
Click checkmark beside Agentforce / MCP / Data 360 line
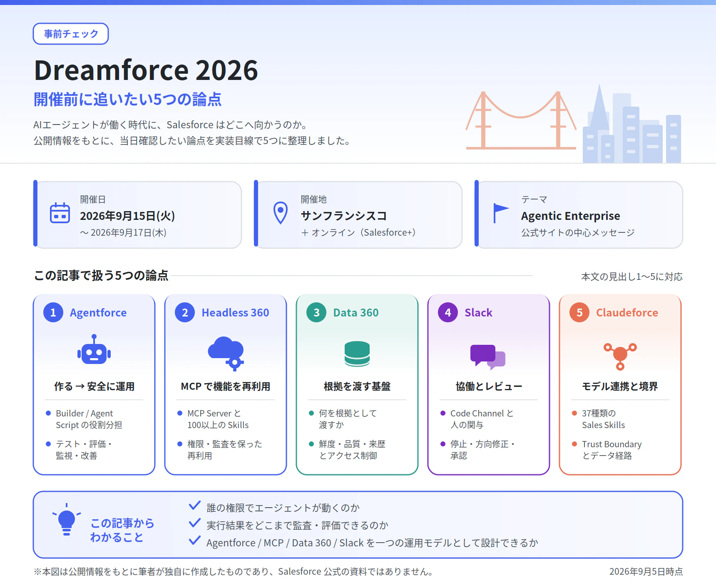(x=194, y=541)
